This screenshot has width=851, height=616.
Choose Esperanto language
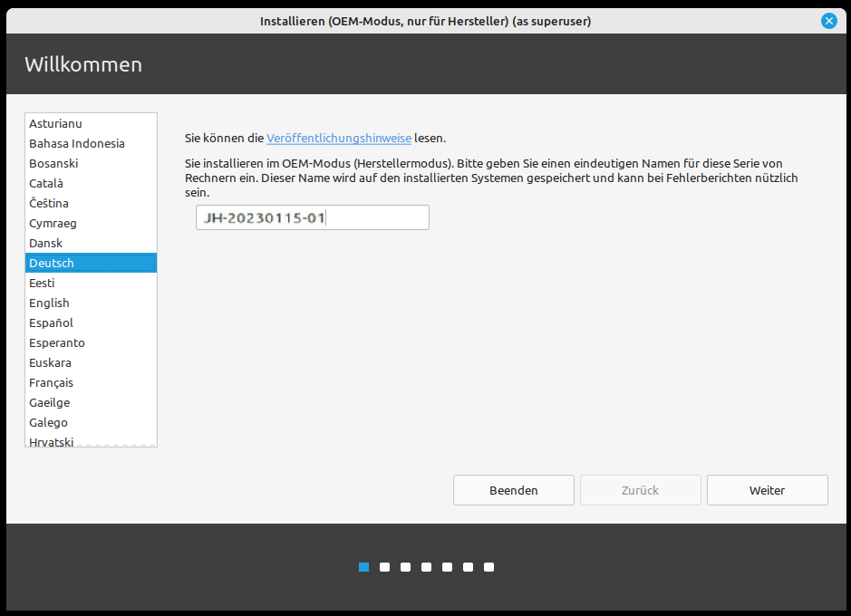[x=57, y=342]
